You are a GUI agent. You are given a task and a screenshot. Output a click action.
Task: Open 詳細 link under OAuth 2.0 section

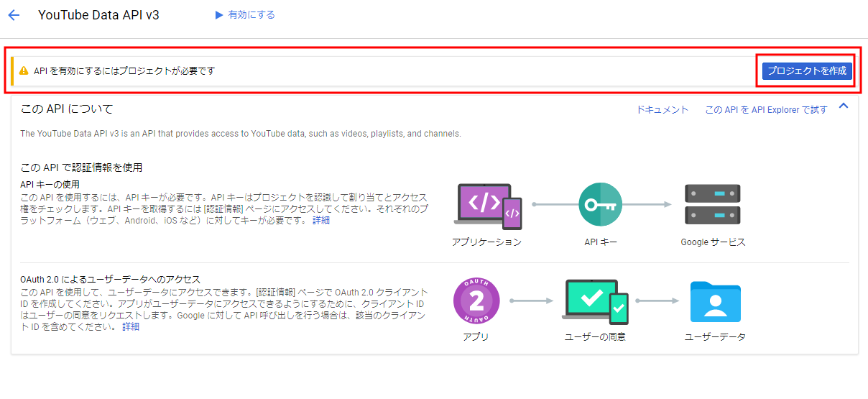click(131, 326)
